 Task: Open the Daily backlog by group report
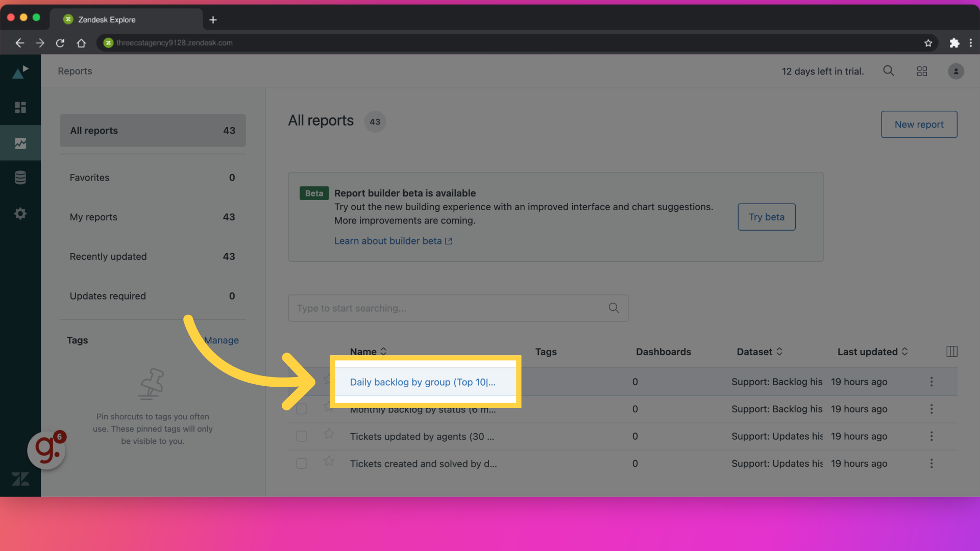point(422,382)
